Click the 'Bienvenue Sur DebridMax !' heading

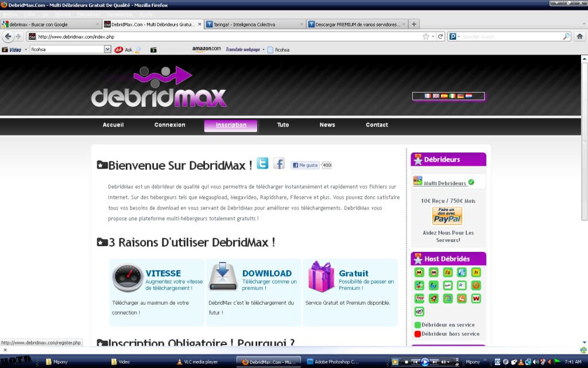coord(180,165)
